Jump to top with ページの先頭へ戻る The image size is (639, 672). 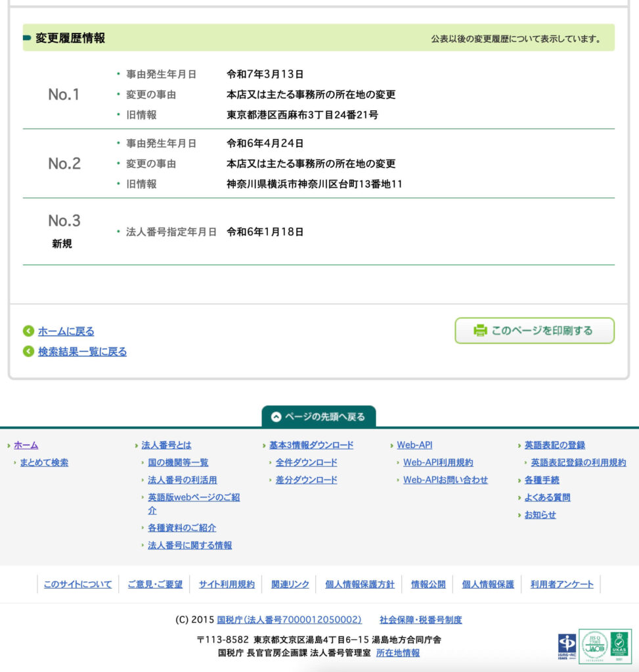coord(319,417)
